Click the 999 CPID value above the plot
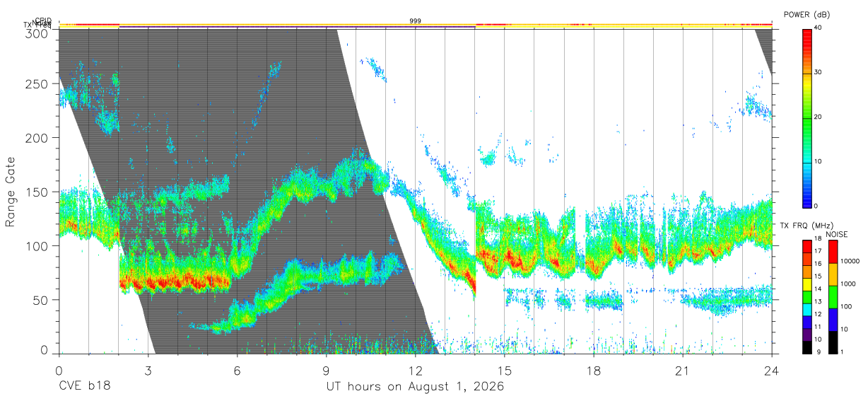This screenshot has width=868, height=401. 416,21
